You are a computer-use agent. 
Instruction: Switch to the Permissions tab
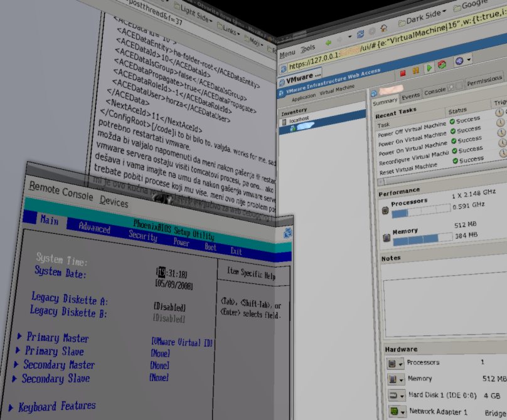click(484, 80)
